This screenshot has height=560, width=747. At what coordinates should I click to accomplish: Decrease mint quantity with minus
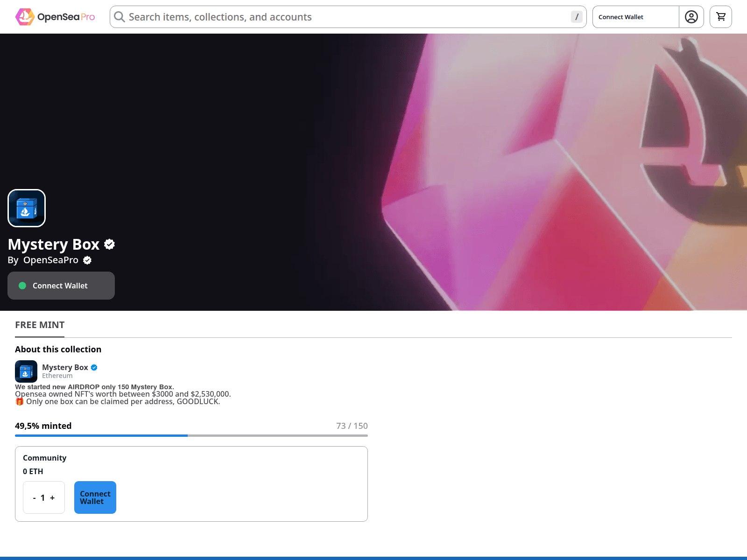[x=34, y=498]
